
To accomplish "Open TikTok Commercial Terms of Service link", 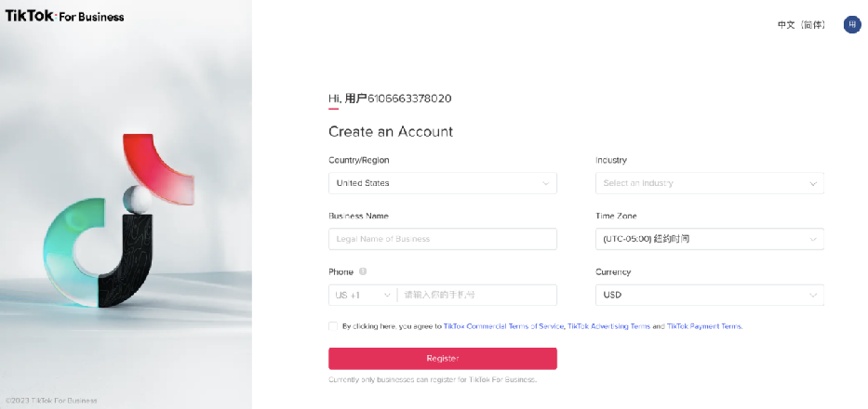I will coord(503,326).
